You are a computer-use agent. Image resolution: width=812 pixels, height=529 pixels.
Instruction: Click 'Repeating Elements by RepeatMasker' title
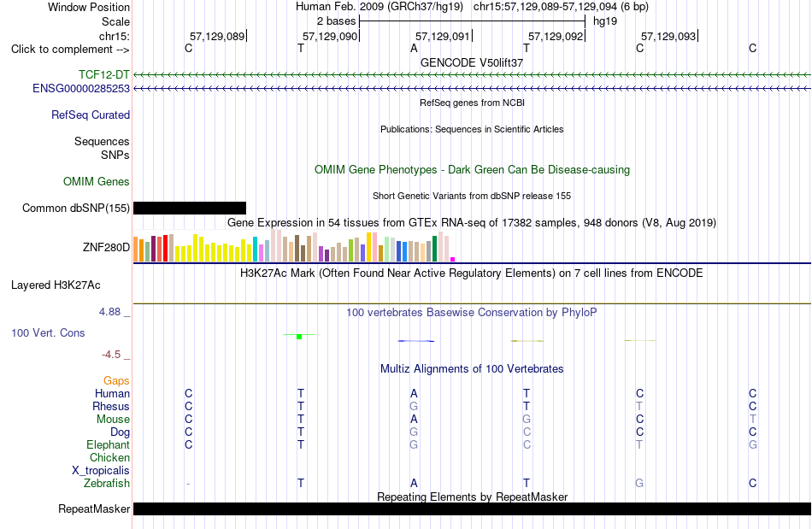(x=473, y=497)
